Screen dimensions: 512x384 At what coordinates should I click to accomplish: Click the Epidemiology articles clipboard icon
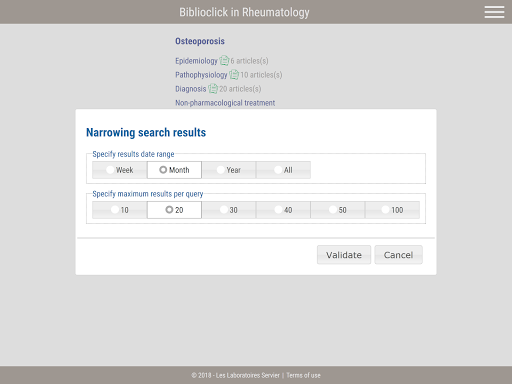224,60
